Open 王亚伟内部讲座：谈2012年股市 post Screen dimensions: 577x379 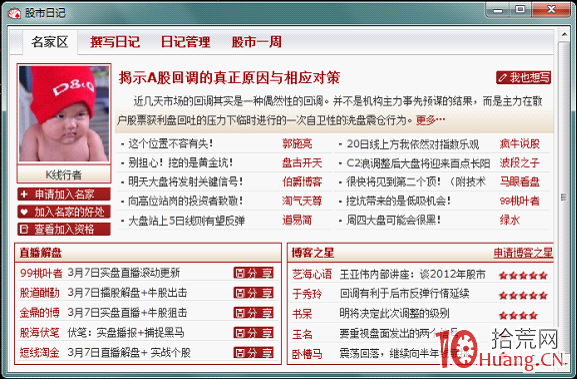click(413, 274)
